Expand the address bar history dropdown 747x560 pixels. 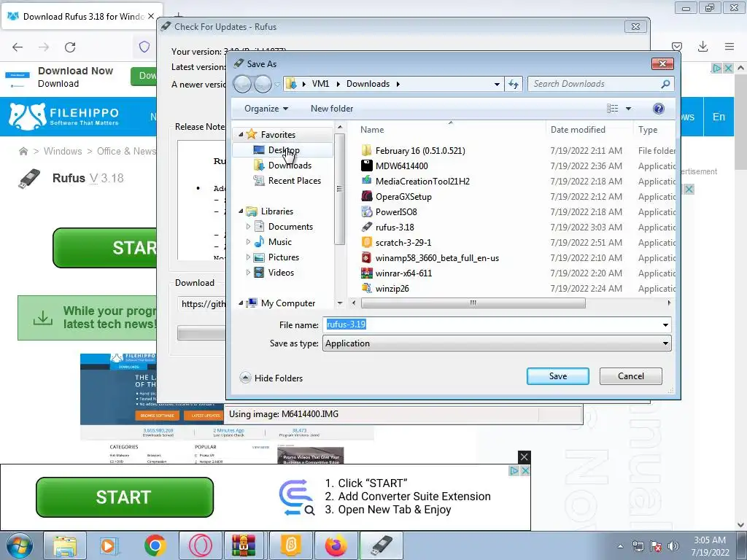[x=497, y=85]
